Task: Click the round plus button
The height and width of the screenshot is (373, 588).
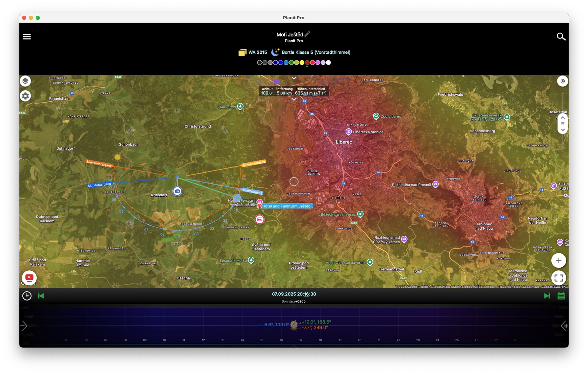Action: point(559,261)
